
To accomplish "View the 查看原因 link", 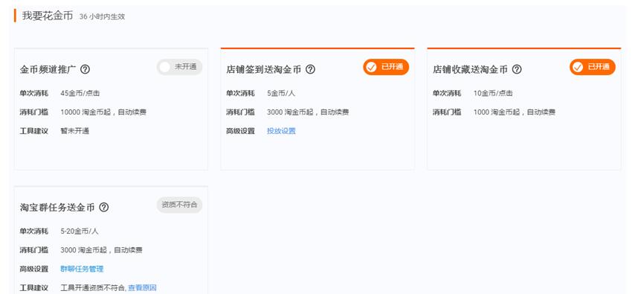I will tap(142, 288).
